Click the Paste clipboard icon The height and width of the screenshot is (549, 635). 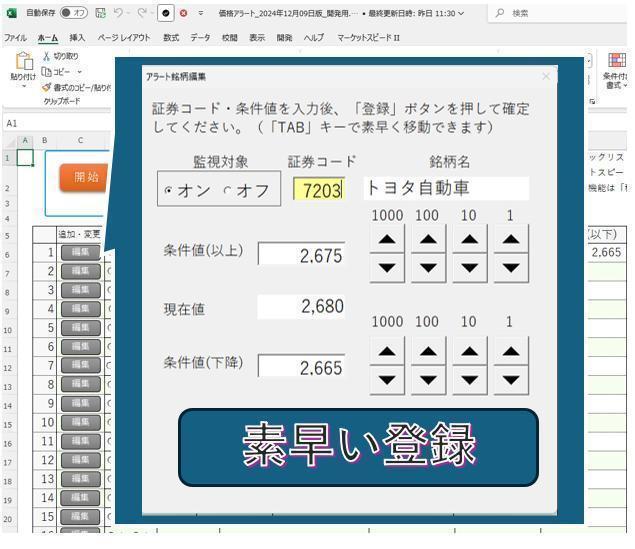click(x=24, y=61)
